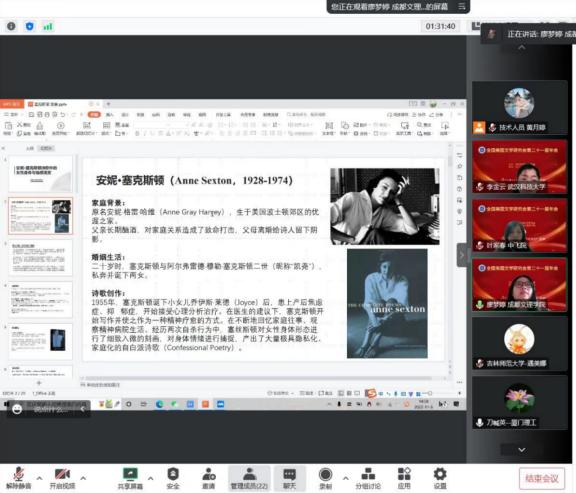Viewport: 576px width, 493px height.
Task: Open the 文件 menu in WPS
Action: [x=14, y=115]
